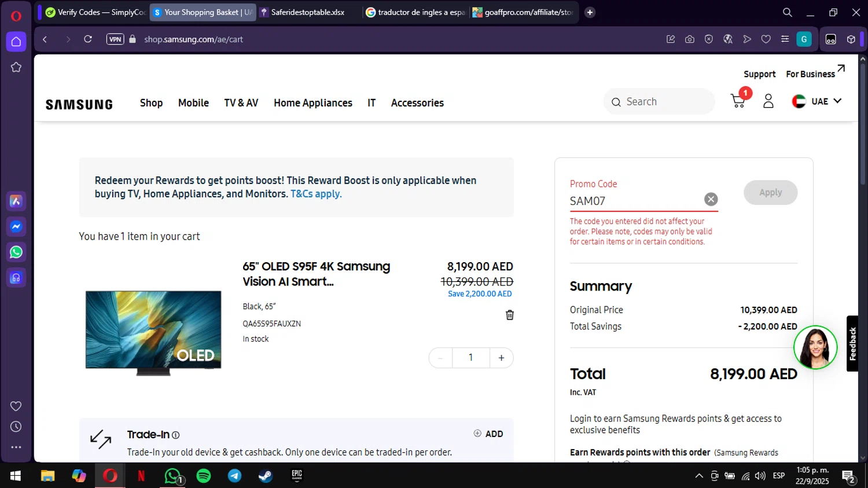Add a Trade-In device
Screen dimensions: 868x488
(488, 434)
